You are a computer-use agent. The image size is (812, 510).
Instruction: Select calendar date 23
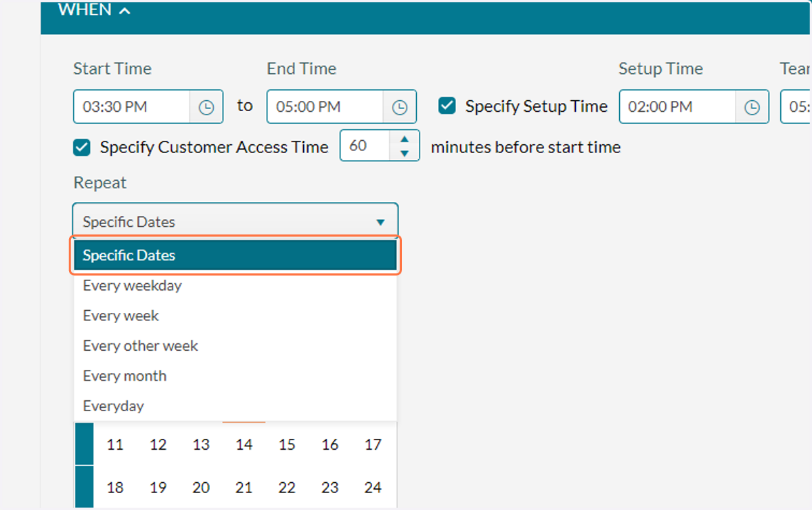pos(330,488)
